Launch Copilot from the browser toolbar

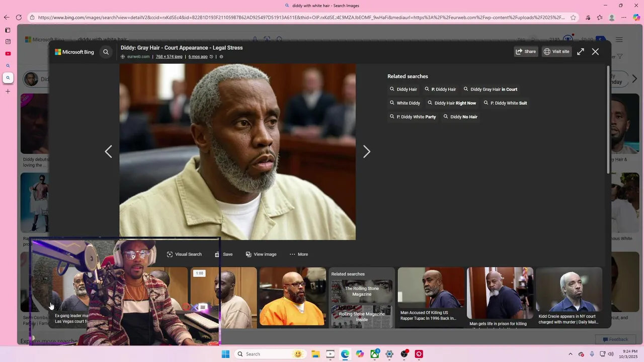(x=636, y=17)
